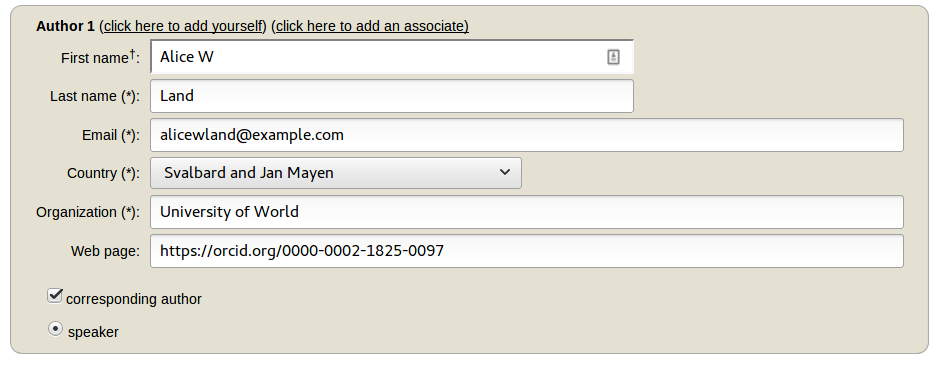Click the 'First name' field label
Screen dimensions: 950x366
[100, 58]
